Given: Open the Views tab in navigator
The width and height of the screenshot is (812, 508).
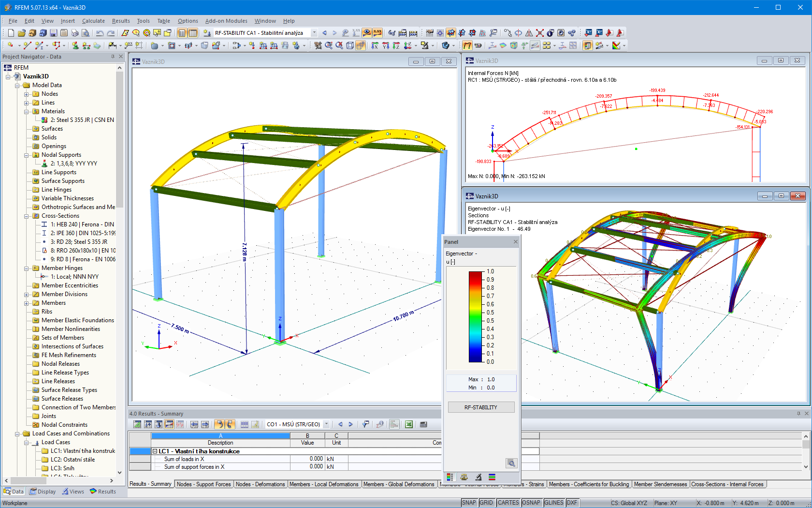Looking at the screenshot, I should [x=72, y=492].
